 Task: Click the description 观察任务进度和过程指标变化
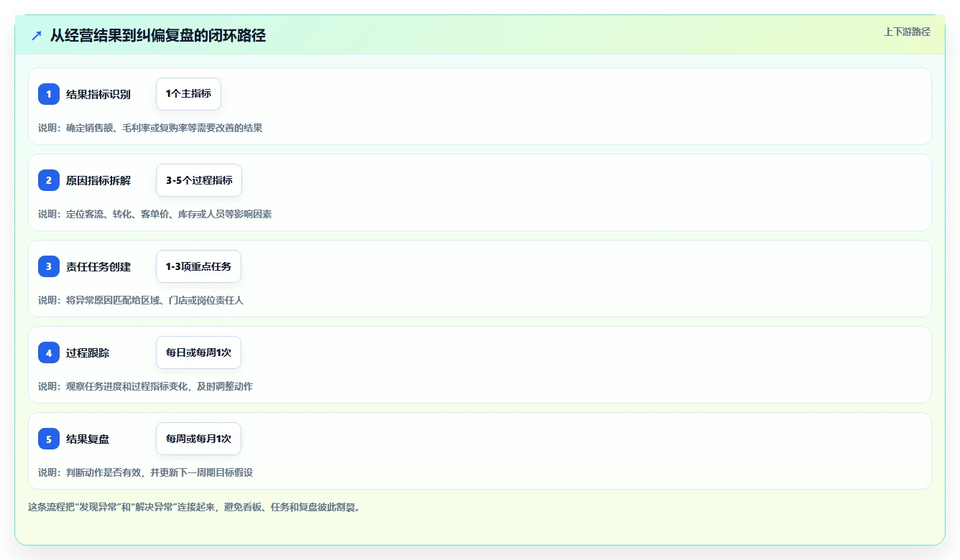(x=145, y=386)
